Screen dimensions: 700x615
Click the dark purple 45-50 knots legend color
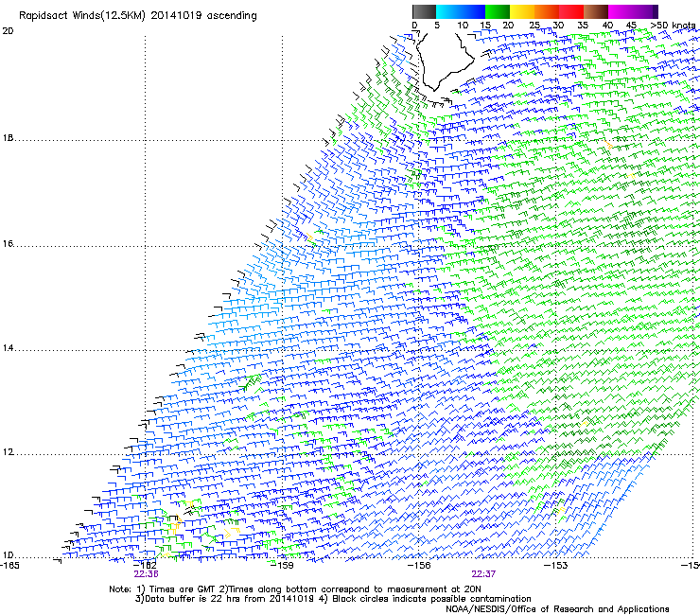645,11
